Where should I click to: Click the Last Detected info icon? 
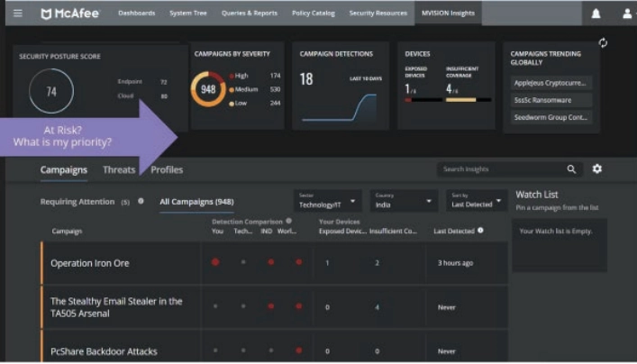point(480,231)
